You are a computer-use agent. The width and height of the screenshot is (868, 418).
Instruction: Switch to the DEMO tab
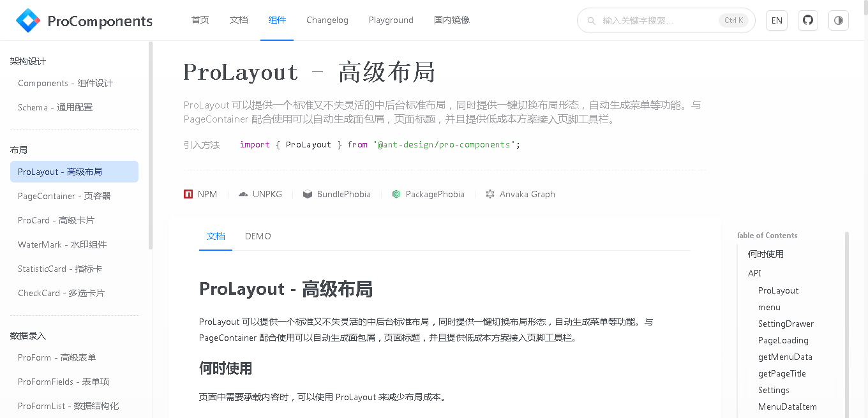pyautogui.click(x=258, y=236)
